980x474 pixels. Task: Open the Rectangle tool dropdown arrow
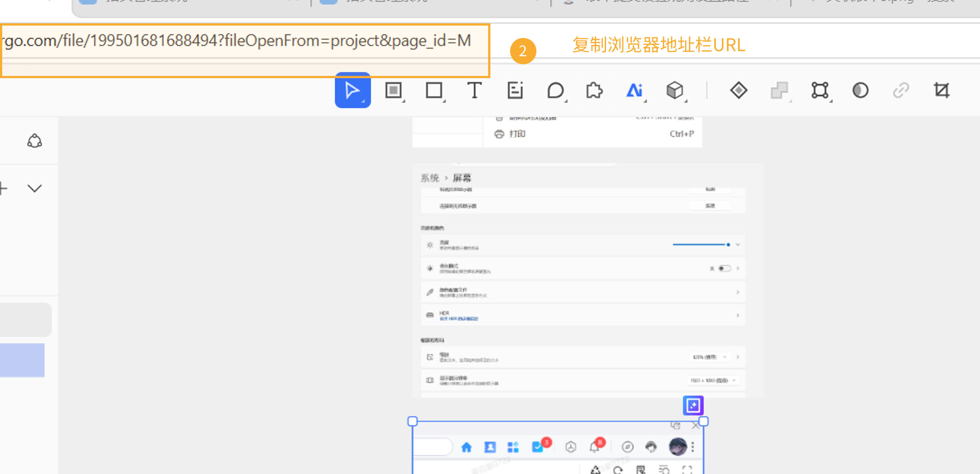click(444, 101)
